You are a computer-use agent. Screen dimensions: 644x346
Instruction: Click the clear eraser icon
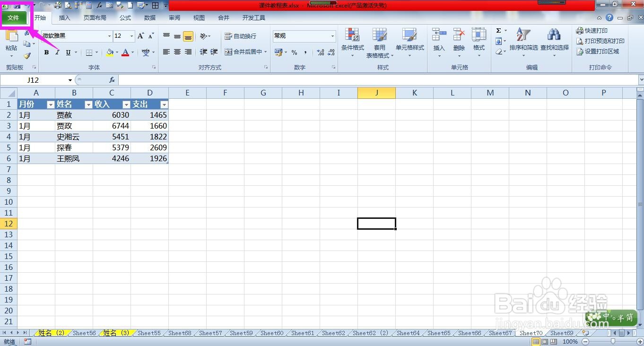(x=498, y=52)
